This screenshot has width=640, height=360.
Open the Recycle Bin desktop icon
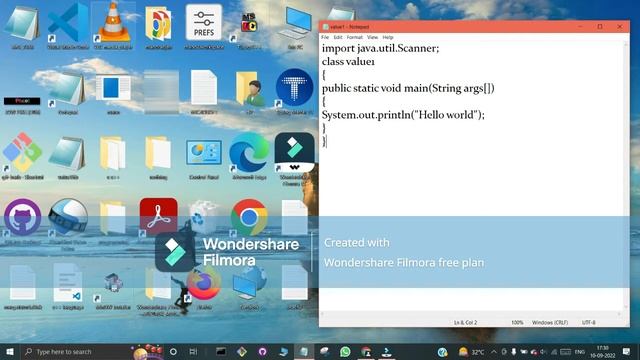pyautogui.click(x=203, y=218)
